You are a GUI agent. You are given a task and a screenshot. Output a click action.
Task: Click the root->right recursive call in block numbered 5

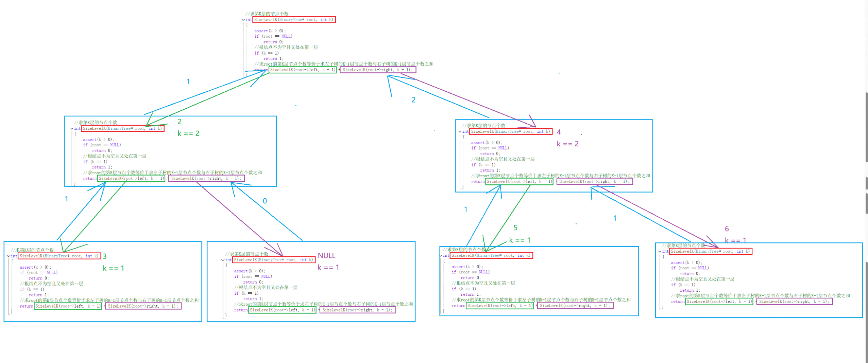[575, 305]
